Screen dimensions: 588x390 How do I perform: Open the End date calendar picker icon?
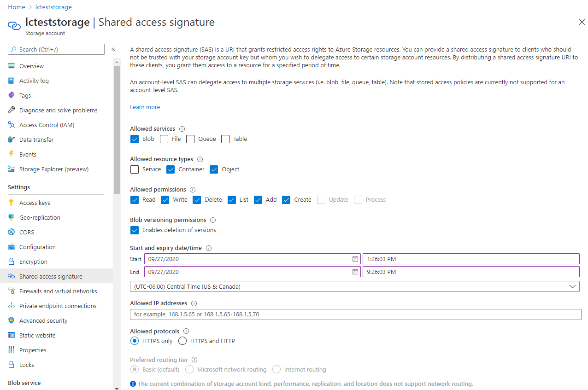(355, 272)
